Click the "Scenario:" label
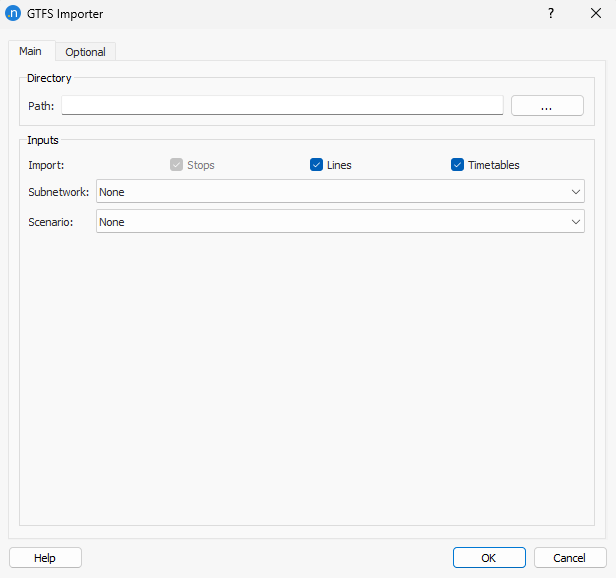The height and width of the screenshot is (578, 616). point(51,222)
